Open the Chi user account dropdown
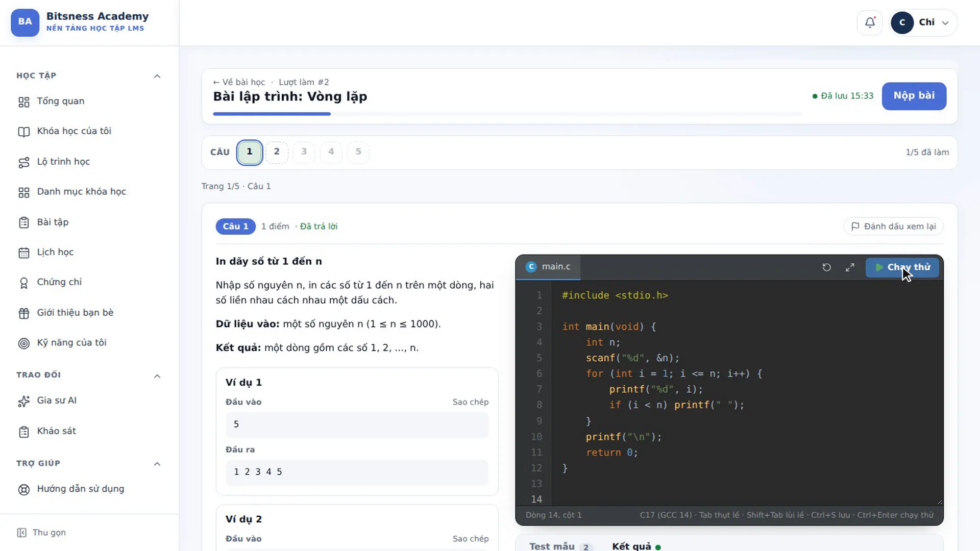This screenshot has width=980, height=551. (923, 22)
